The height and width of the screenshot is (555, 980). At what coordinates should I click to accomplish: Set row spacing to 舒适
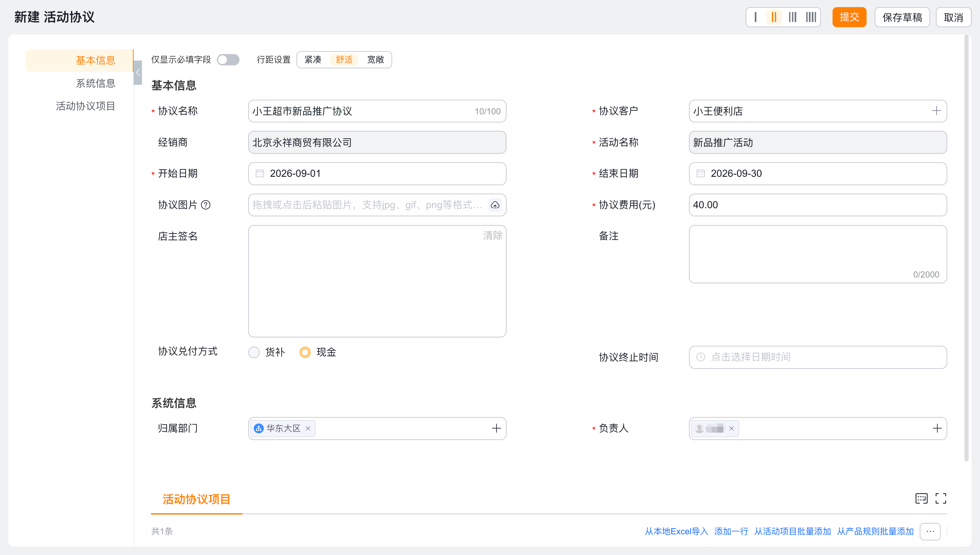pos(344,60)
